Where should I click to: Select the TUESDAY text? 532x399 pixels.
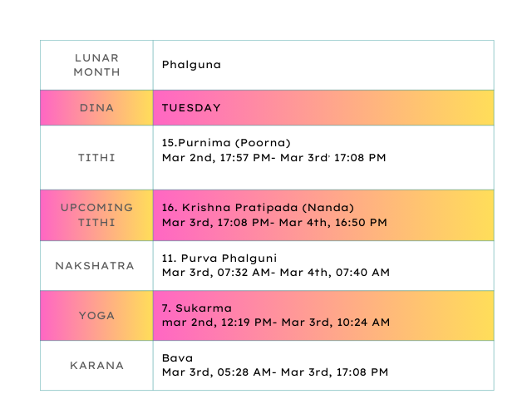191,108
